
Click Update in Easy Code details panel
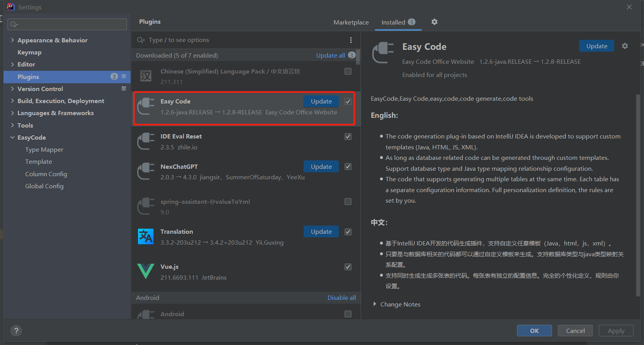[x=597, y=46]
